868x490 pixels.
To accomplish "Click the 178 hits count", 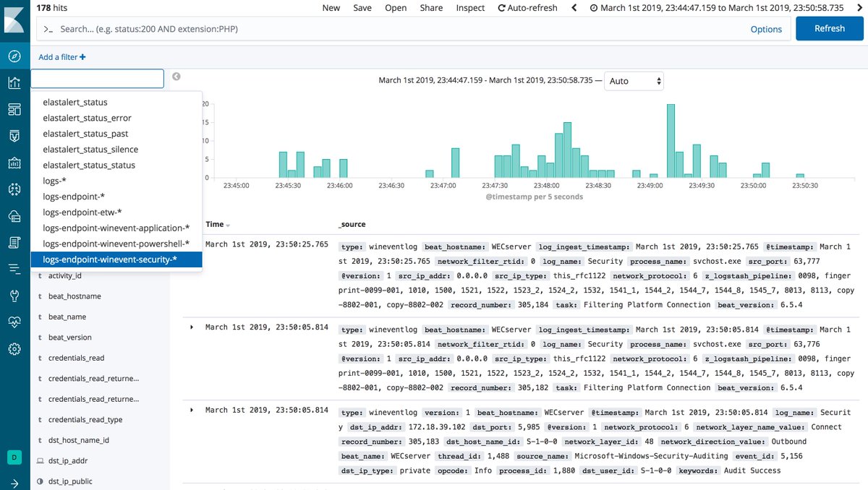I will click(x=52, y=7).
